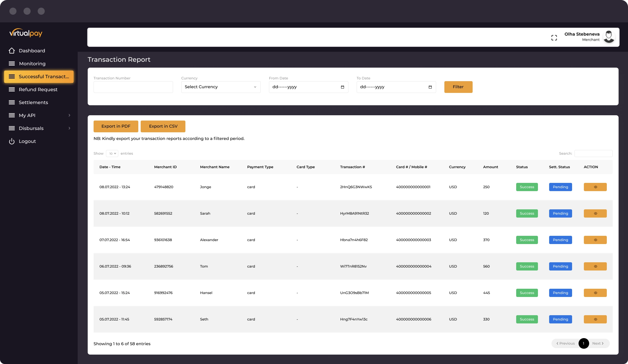
Task: Click the Transaction Number input field
Action: coord(133,87)
